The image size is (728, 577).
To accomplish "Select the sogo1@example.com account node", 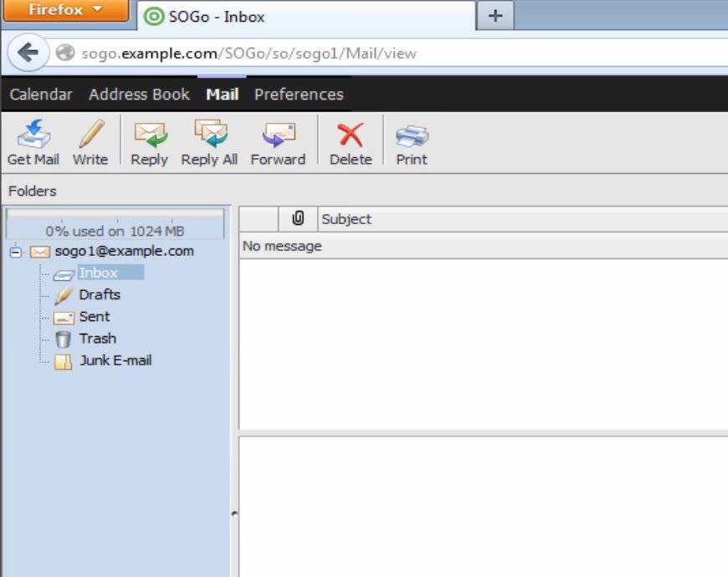I will tap(125, 251).
